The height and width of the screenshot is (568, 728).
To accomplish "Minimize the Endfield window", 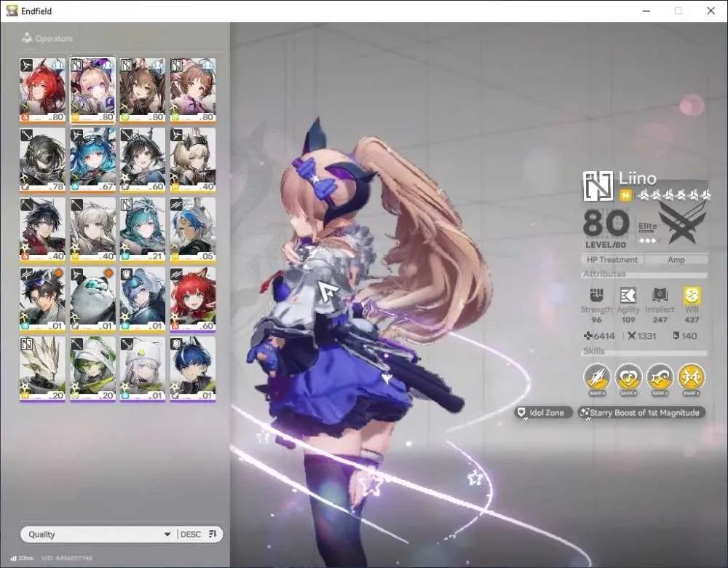I will (x=646, y=11).
